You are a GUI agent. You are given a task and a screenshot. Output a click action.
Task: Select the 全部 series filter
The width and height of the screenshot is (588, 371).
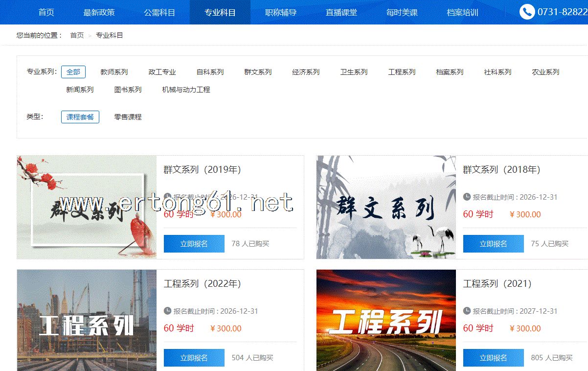73,72
